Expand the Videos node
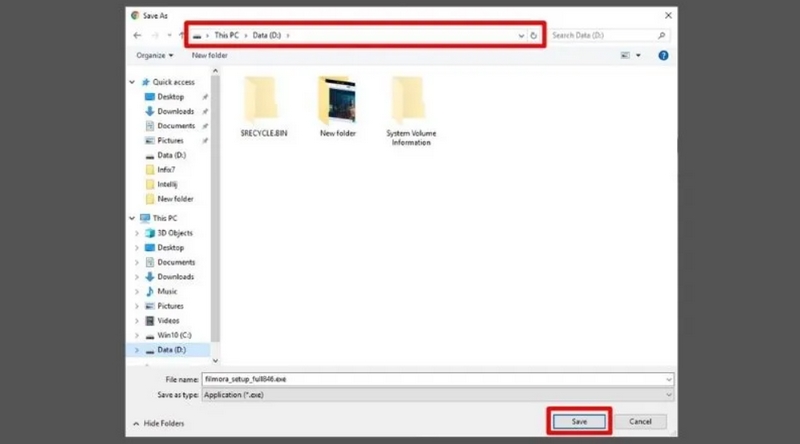The height and width of the screenshot is (444, 800). click(137, 321)
